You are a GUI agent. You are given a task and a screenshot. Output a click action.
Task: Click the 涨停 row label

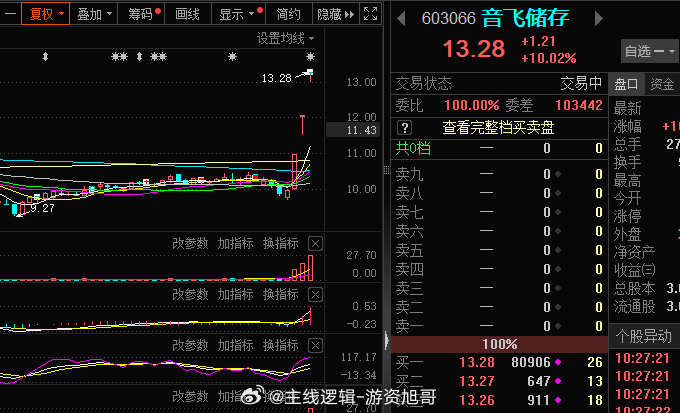pos(627,216)
